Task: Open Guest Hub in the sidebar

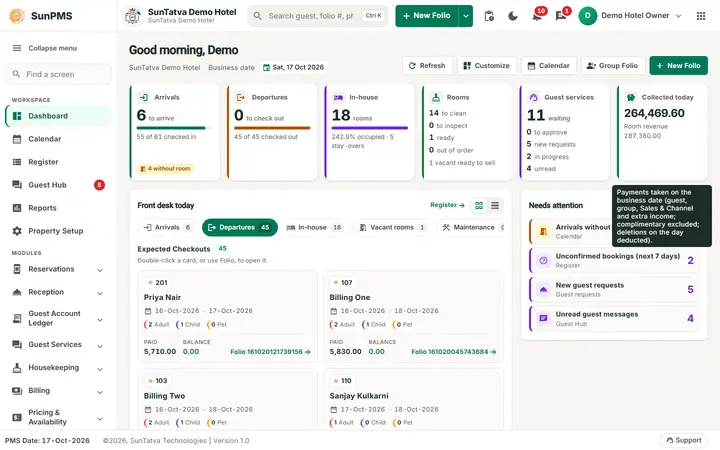Action: [58, 185]
